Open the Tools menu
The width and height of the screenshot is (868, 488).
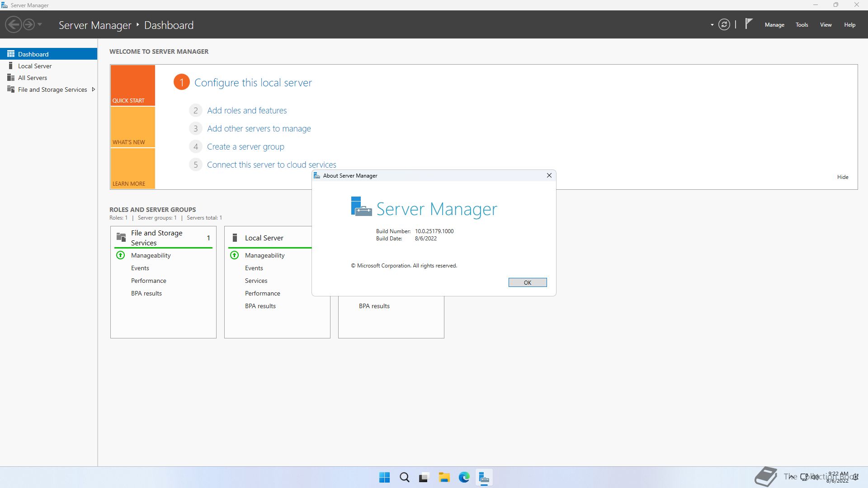(802, 25)
